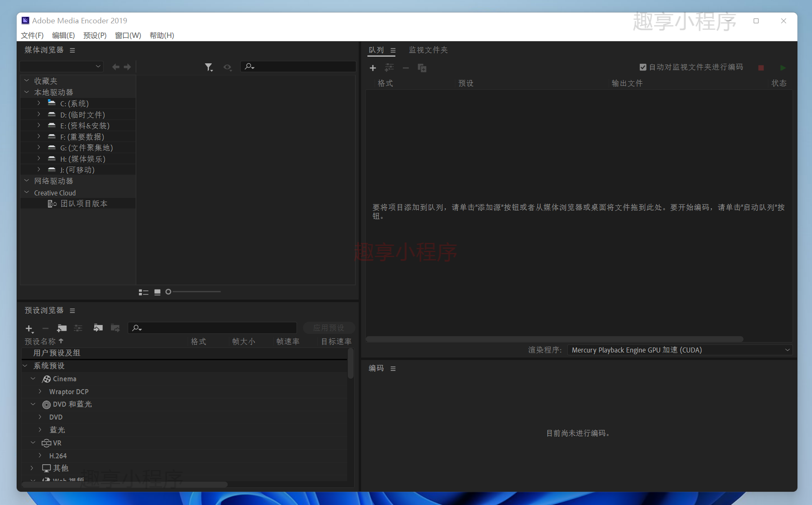Click the queue add output settings icon
Screen dimensions: 812x505
[x=389, y=67]
